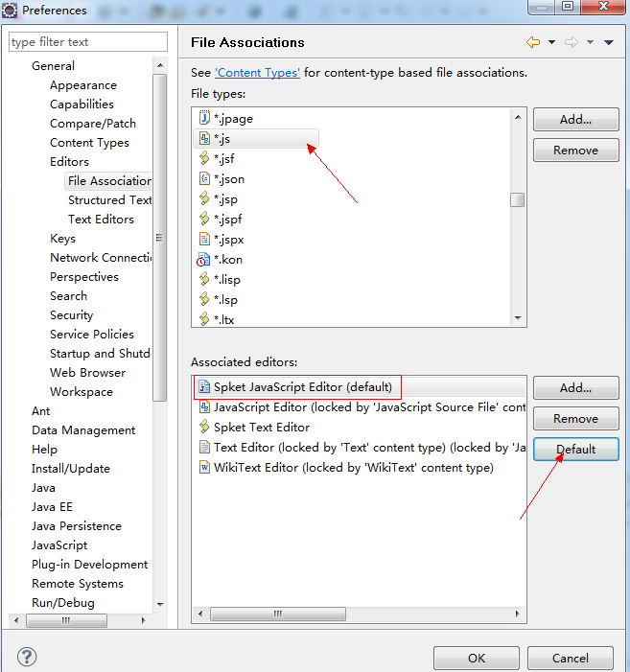
Task: Open the forward history dropdown arrow
Action: click(x=590, y=42)
